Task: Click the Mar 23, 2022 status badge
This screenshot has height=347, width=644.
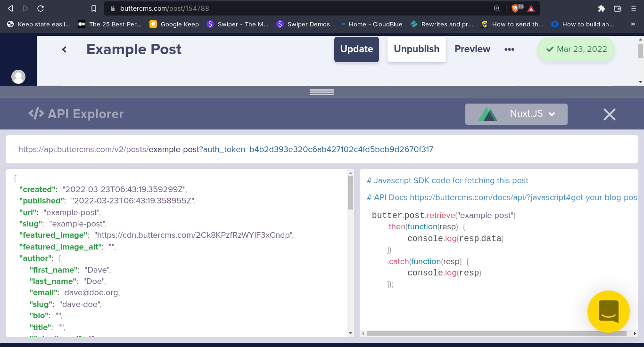Action: point(576,49)
